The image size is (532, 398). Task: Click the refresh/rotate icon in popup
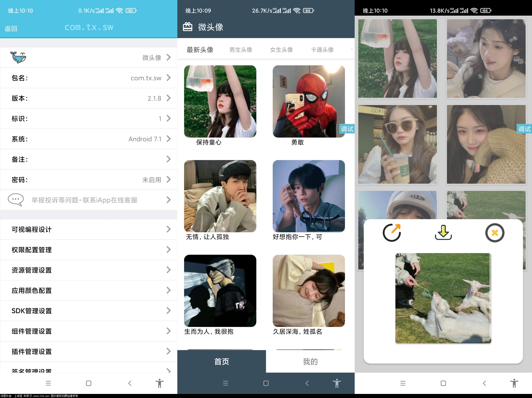coord(391,233)
